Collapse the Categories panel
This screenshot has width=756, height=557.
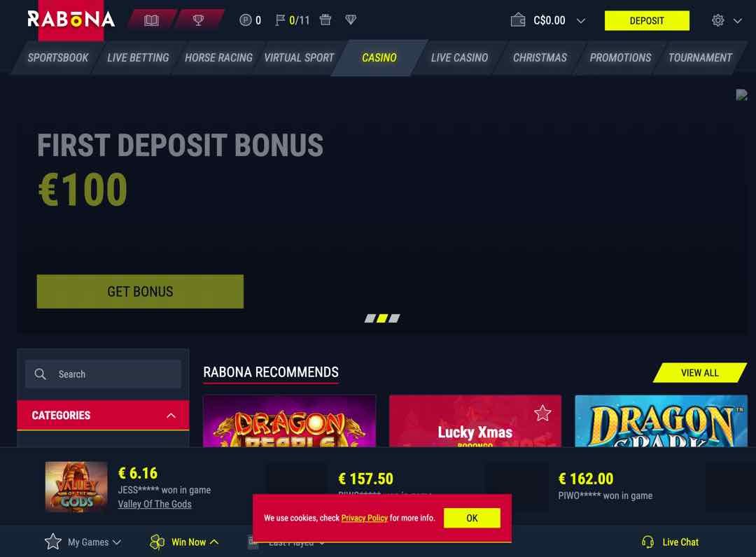(x=171, y=416)
